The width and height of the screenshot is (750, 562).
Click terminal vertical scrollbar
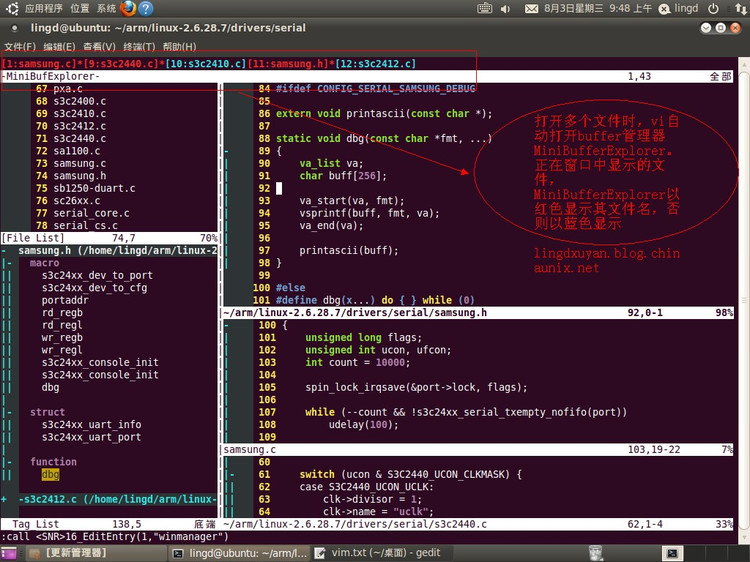(x=744, y=299)
